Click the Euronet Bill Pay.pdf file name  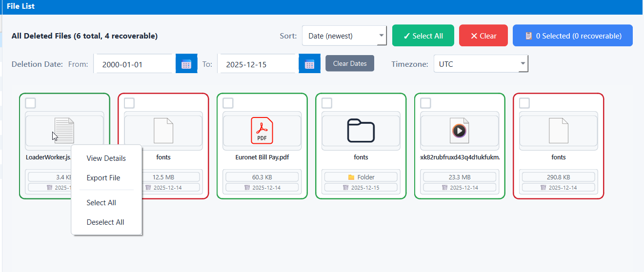point(262,157)
